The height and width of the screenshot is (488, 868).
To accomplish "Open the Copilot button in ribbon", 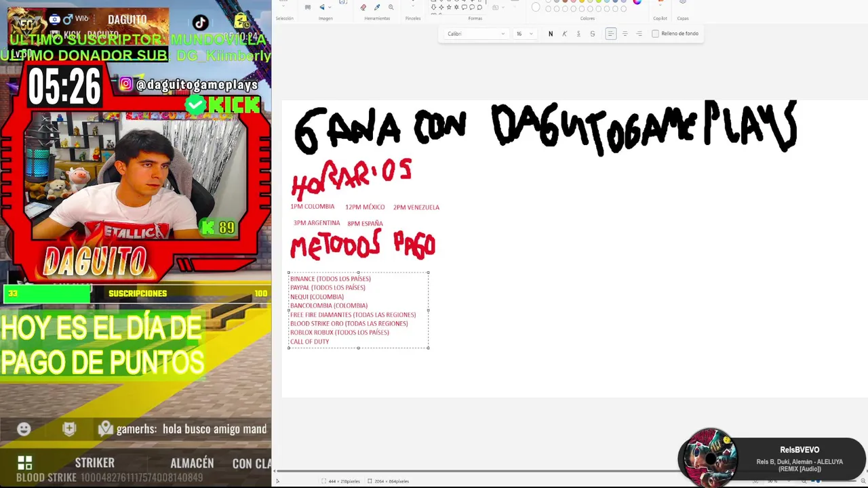I will [660, 3].
